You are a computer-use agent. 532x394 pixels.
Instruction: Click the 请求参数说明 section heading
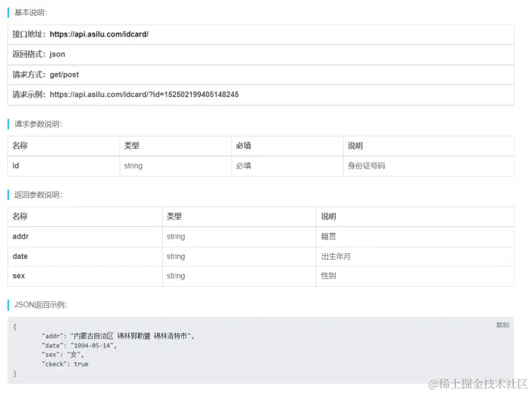point(39,124)
